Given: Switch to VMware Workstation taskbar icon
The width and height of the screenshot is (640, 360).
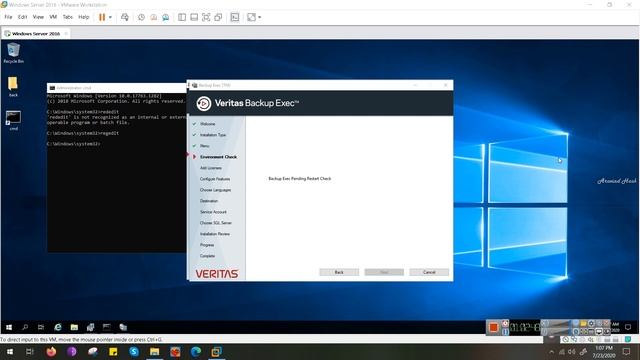Looking at the screenshot, I should pos(217,351).
